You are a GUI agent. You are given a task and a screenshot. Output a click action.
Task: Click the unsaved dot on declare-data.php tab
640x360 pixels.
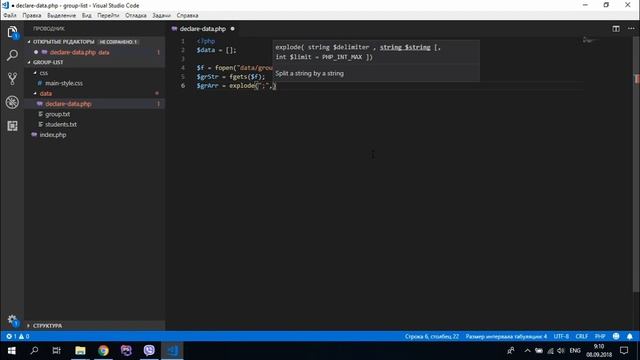click(233, 29)
